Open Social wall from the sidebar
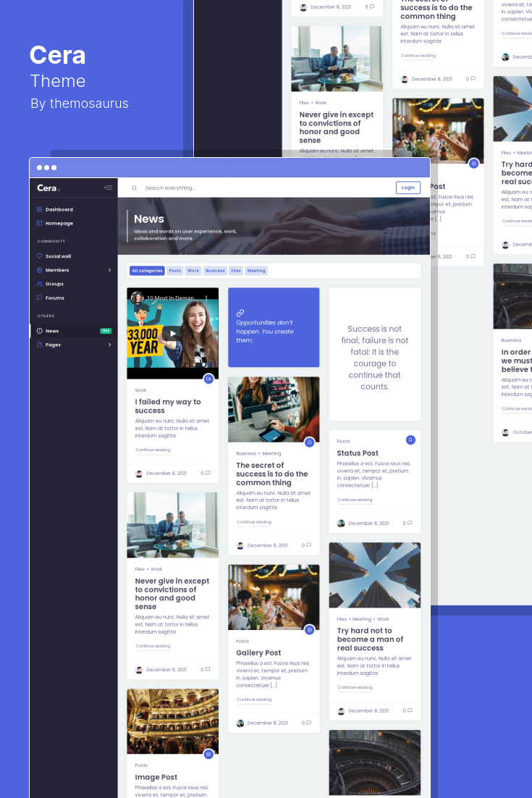Screen dimensions: 532x798 click(x=58, y=256)
